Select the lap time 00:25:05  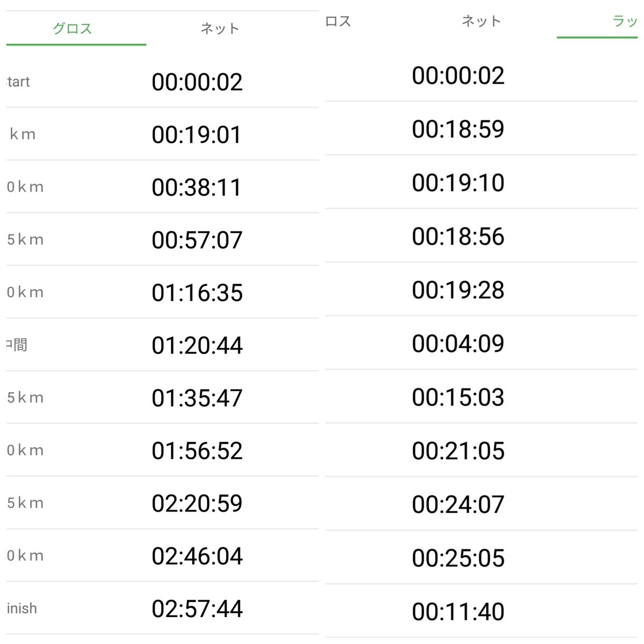coord(458,558)
